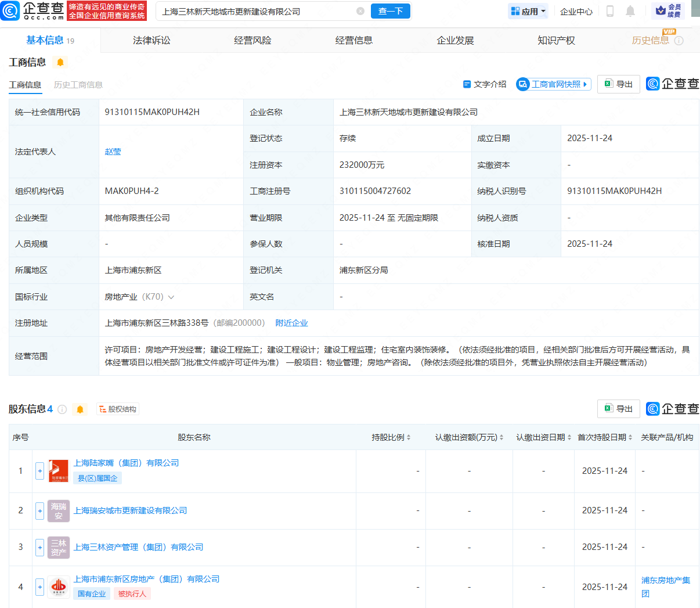Screen dimensions: 700x608
Task: Expand the 上海陆家嘴 shareholder row
Action: (39, 471)
